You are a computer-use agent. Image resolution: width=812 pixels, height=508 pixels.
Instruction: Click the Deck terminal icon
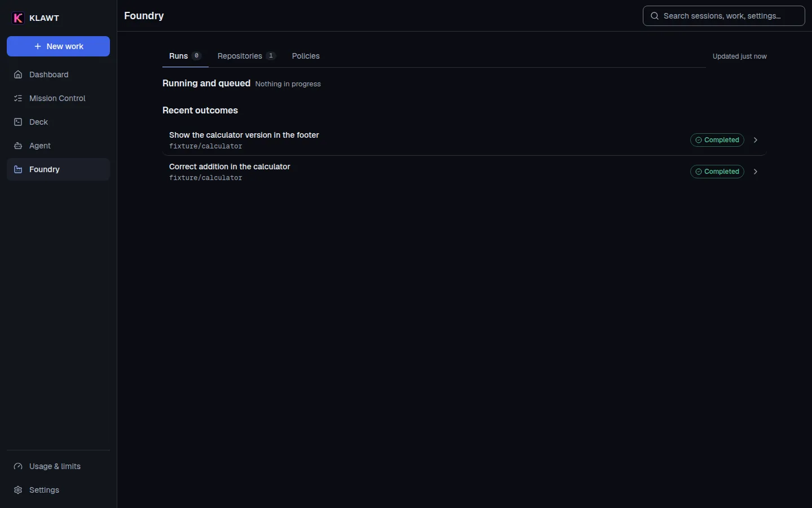18,122
